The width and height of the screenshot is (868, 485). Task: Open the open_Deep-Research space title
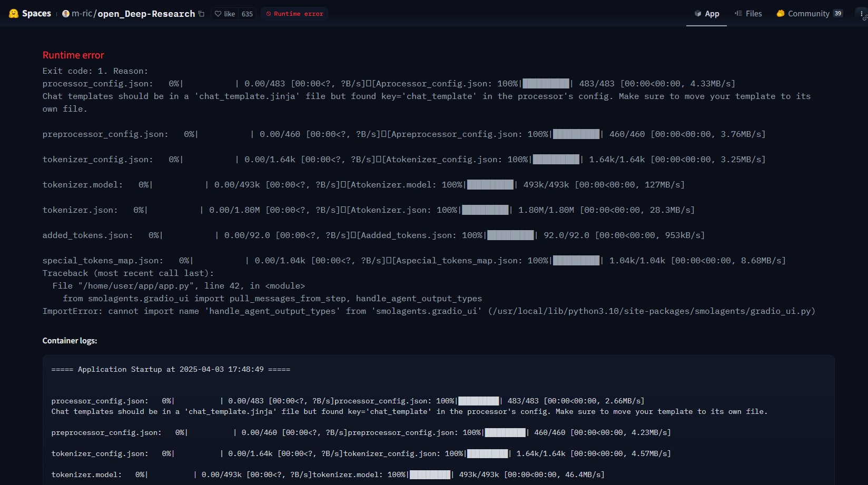click(146, 14)
